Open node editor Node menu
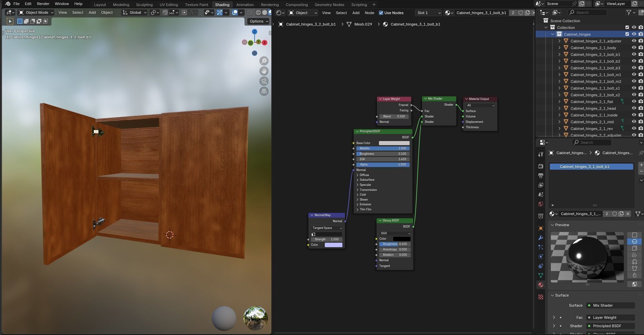644x335 pixels. click(x=369, y=13)
